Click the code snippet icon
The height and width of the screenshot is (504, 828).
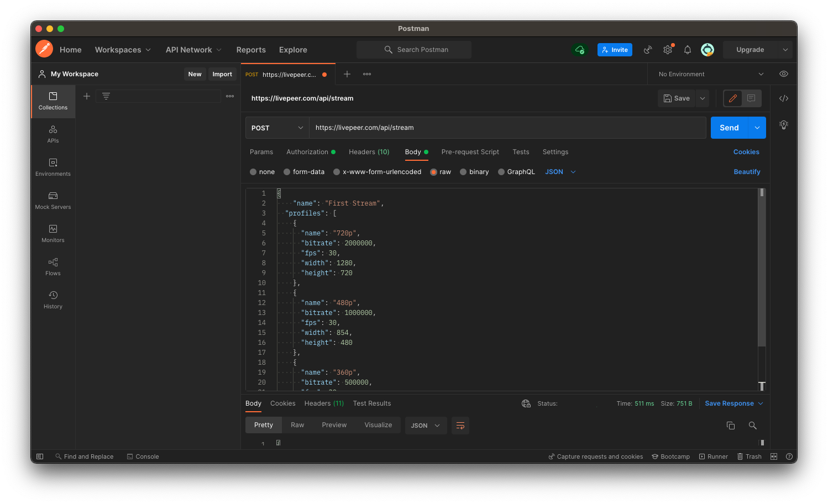click(783, 98)
